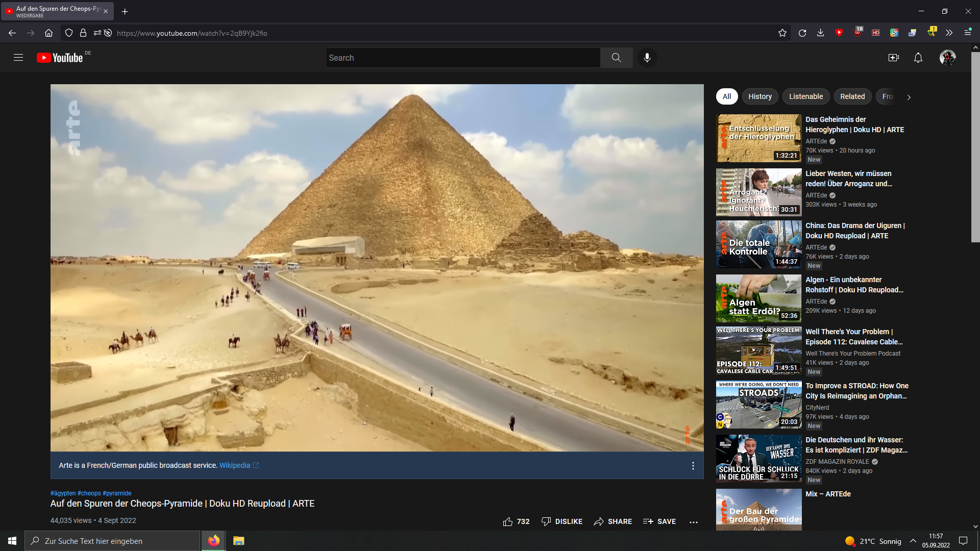
Task: Click the page scrollbar thumb
Action: [975, 148]
